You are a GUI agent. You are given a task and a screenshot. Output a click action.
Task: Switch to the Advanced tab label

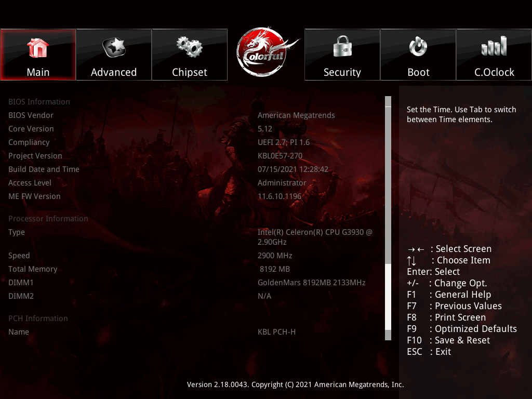114,72
